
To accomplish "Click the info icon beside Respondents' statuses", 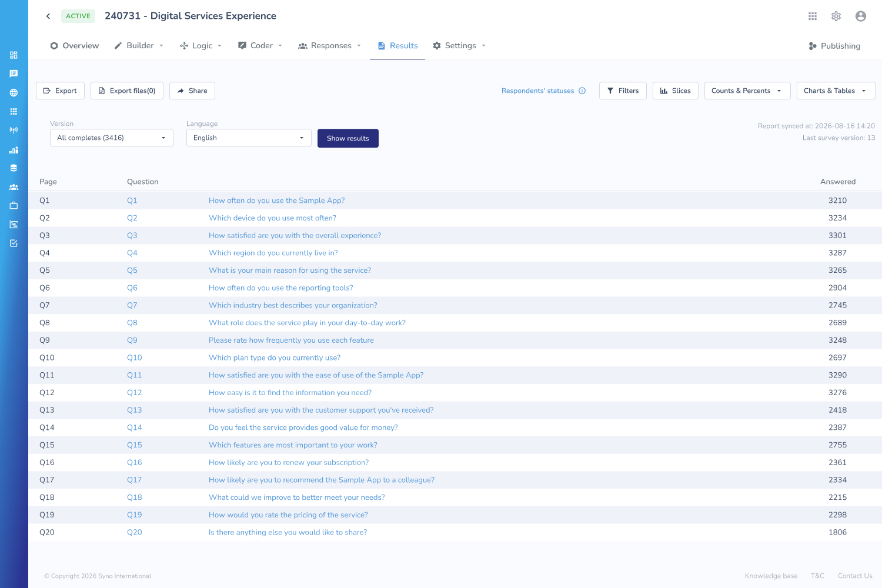I will (x=582, y=91).
